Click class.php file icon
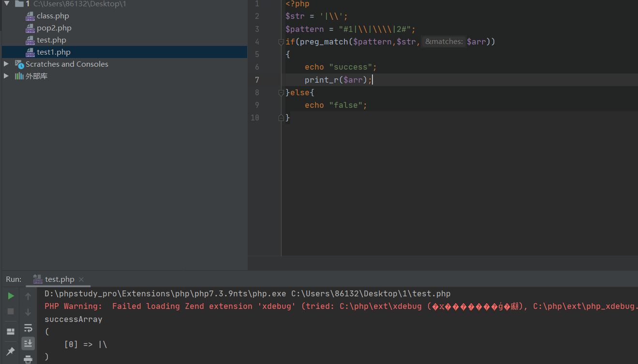638x364 pixels. coord(30,16)
